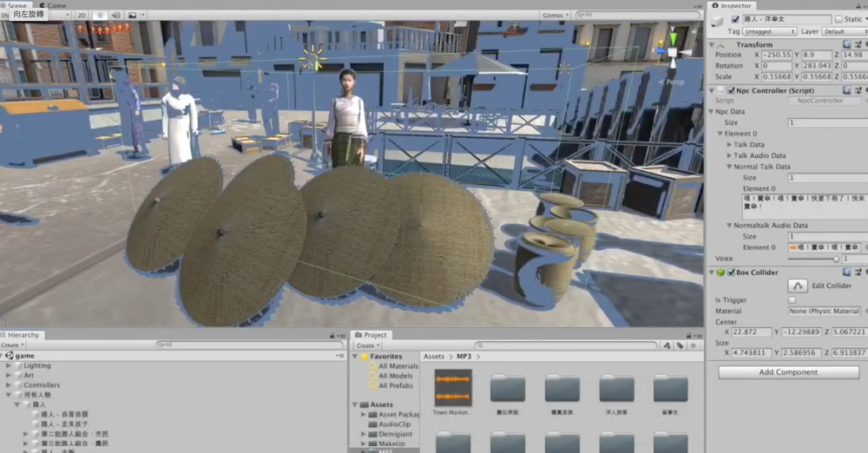Image resolution: width=868 pixels, height=453 pixels.
Task: Click MP3 in the breadcrumb path
Action: pos(464,357)
